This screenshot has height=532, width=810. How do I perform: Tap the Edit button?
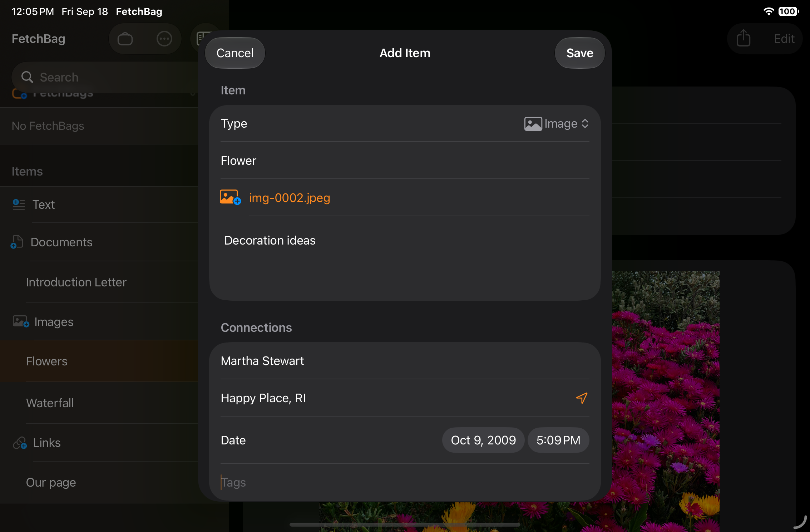point(784,39)
